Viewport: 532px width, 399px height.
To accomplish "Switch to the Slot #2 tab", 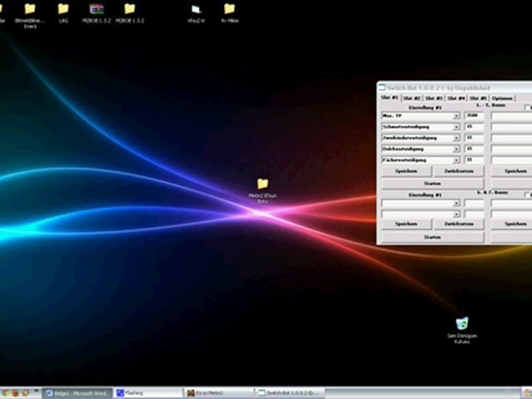I will pyautogui.click(x=412, y=98).
